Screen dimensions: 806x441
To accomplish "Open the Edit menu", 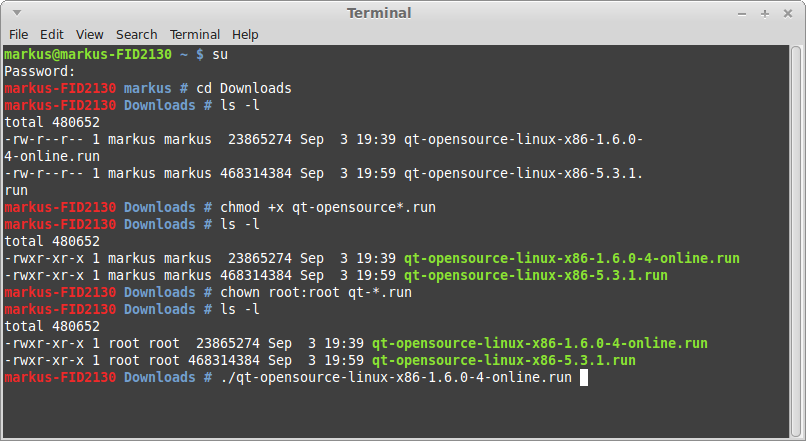I will (51, 34).
